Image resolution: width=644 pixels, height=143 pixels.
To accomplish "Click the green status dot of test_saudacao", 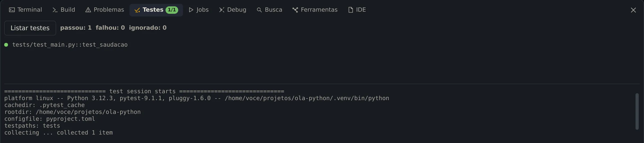I will coord(6,45).
